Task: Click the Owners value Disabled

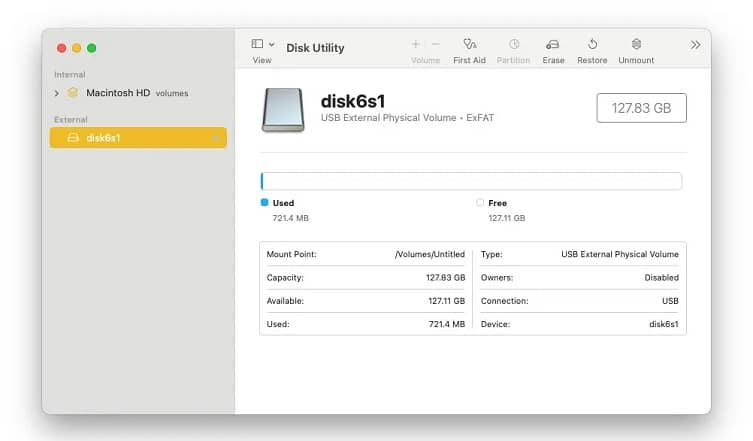Action: pyautogui.click(x=662, y=278)
